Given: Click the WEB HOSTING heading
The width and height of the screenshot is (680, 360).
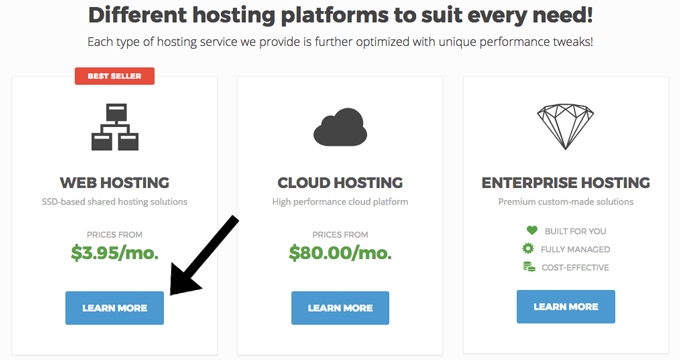Looking at the screenshot, I should click(114, 183).
